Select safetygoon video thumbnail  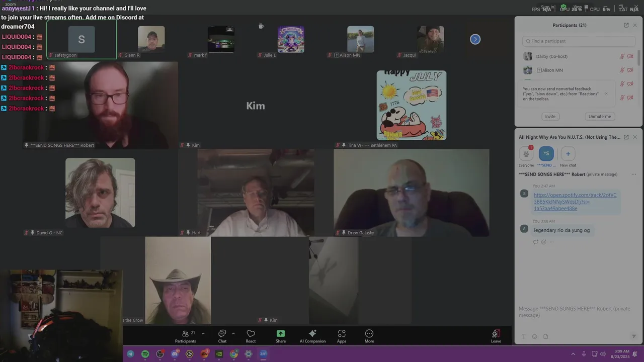coord(82,40)
